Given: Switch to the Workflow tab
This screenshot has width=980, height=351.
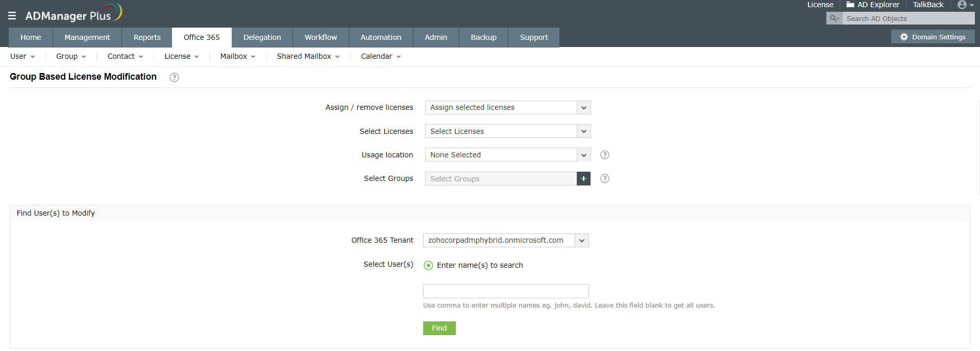Looking at the screenshot, I should [321, 37].
